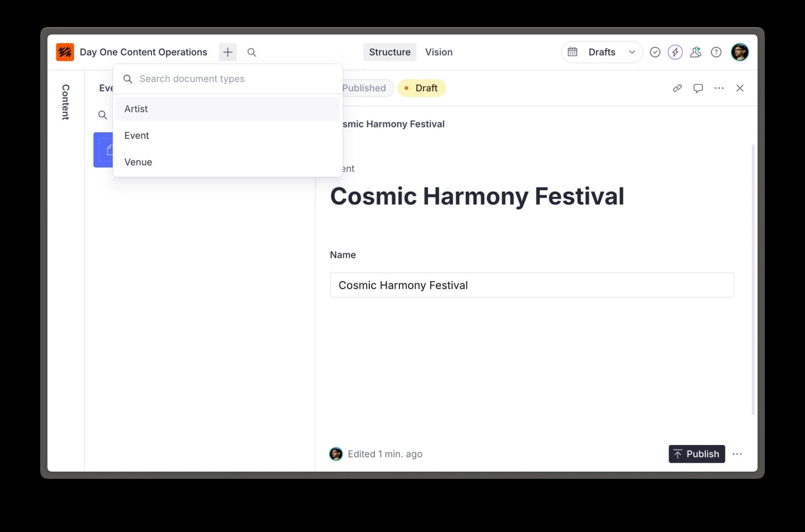
Task: Select the highlighted blue list item
Action: [x=103, y=150]
